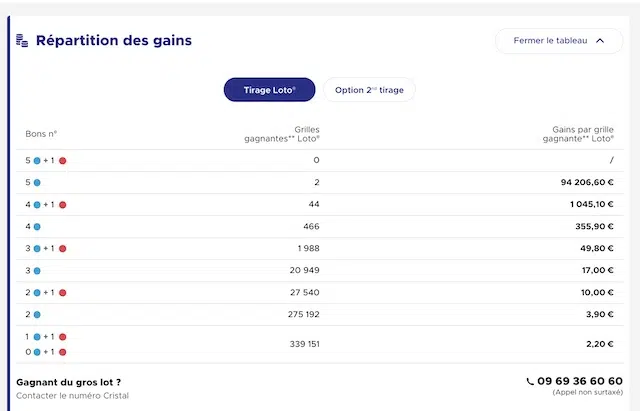Click the blue ball in the 4 bons numéros row

coord(37,227)
